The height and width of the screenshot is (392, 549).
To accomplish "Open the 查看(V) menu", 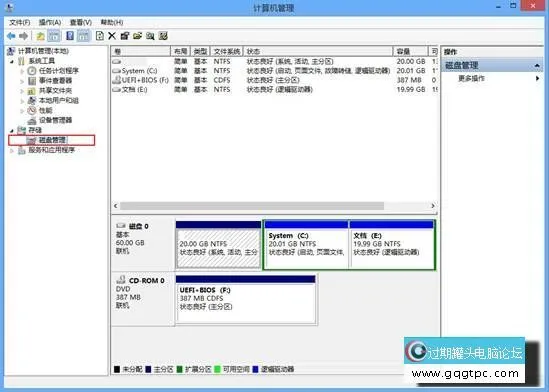I will (81, 22).
